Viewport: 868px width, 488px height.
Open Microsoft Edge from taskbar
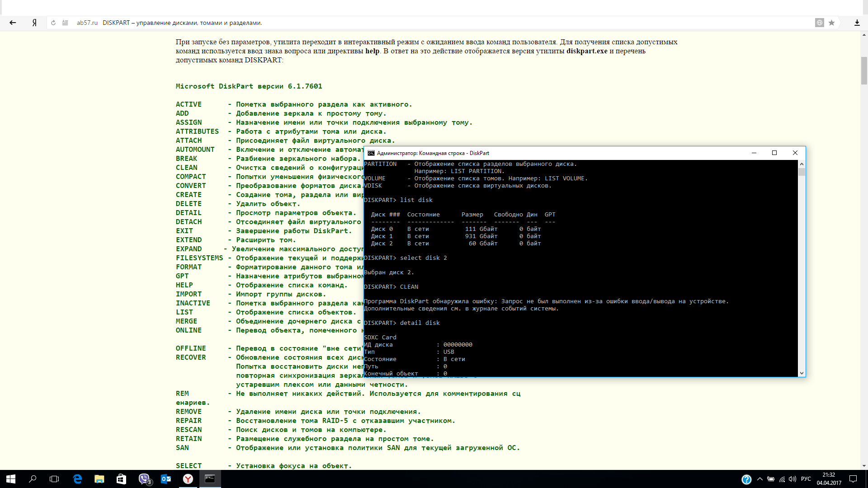click(x=77, y=479)
